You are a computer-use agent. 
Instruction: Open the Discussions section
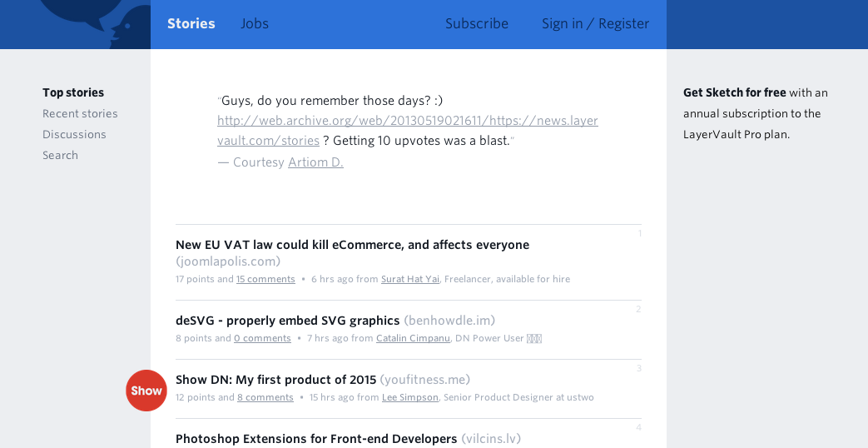[x=74, y=135]
